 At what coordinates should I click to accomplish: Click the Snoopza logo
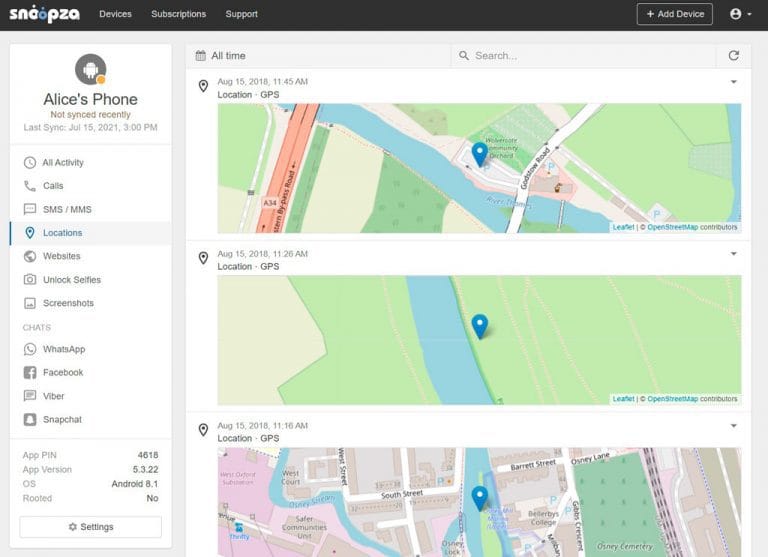point(45,14)
